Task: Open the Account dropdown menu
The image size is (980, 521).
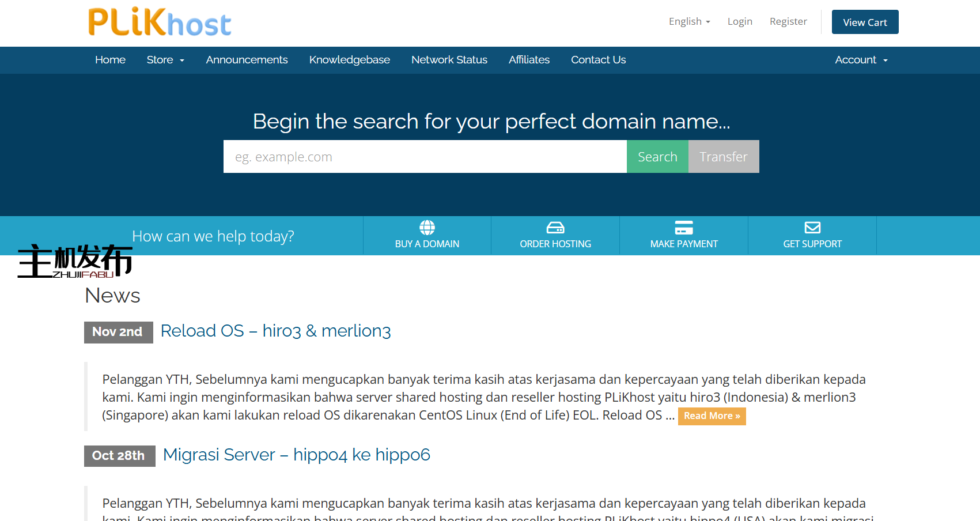Action: pos(861,60)
